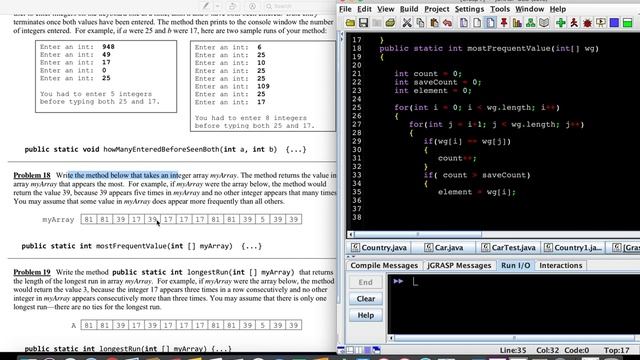Image resolution: width=640 pixels, height=360 pixels.
Task: Click the Paste clipboard icon
Action: (x=434, y=23)
